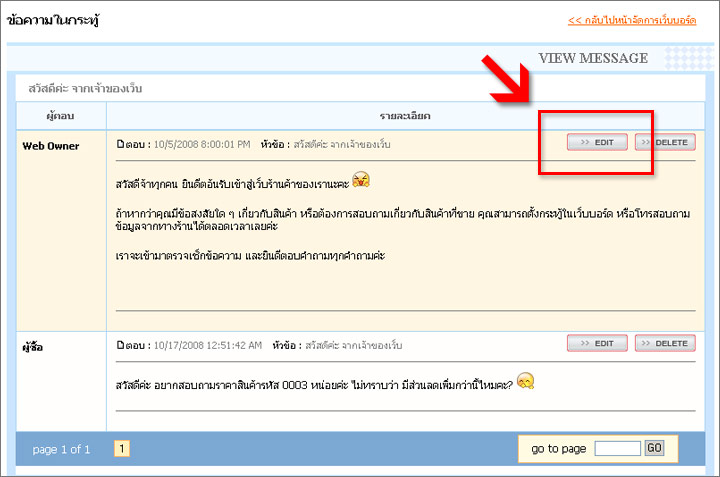
Task: Click document icon beside ผู้ซื้อ reply date
Action: (121, 345)
